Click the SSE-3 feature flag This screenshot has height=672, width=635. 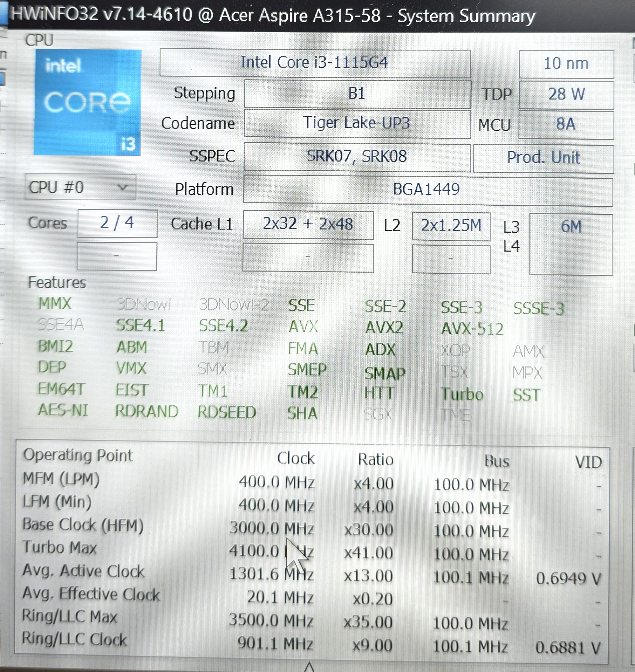tap(462, 308)
